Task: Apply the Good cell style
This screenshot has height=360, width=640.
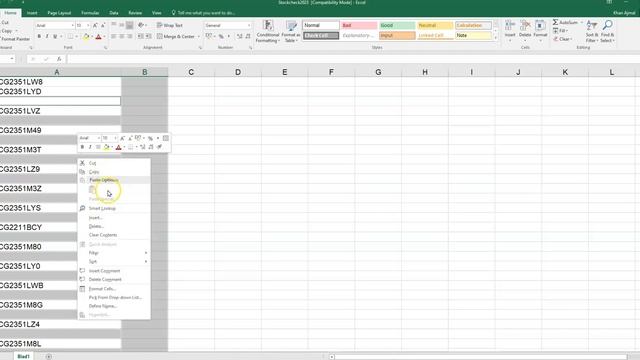Action: (x=397, y=25)
